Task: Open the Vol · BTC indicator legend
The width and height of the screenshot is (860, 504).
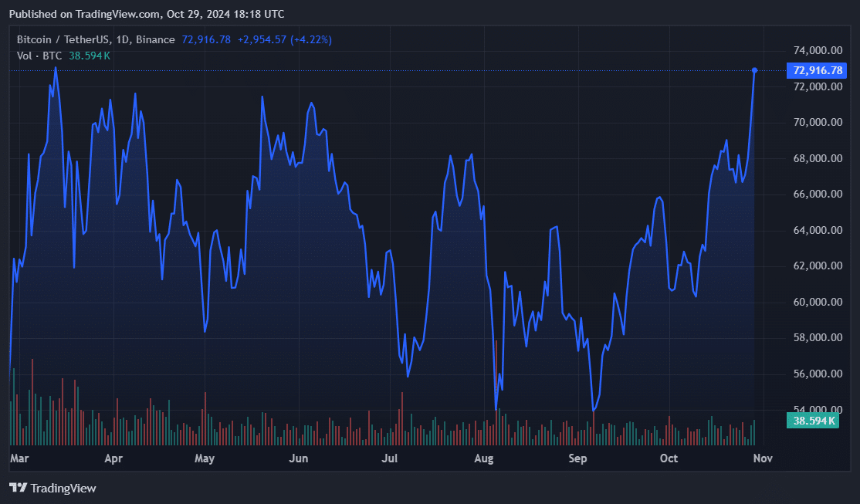Action: pyautogui.click(x=40, y=56)
